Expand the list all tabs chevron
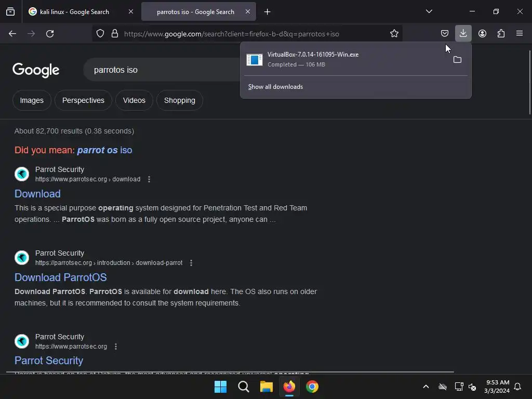This screenshot has width=532, height=399. coord(429,11)
